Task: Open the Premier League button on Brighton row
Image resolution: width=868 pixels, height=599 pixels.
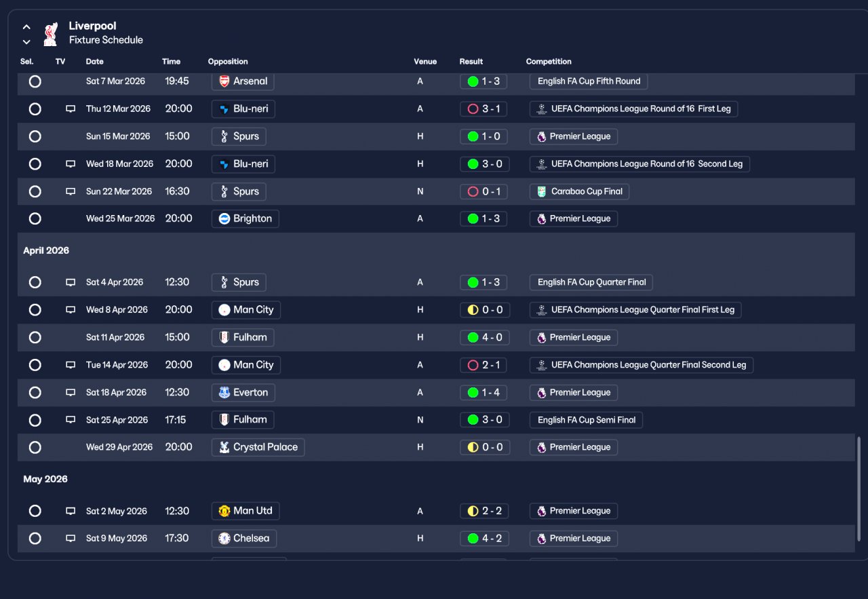Action: (x=574, y=218)
